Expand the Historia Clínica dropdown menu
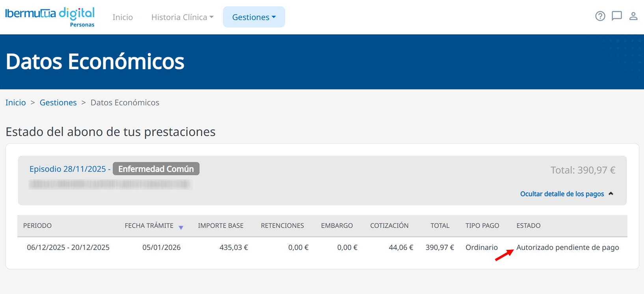Screen dimensions: 644x294 (x=182, y=17)
